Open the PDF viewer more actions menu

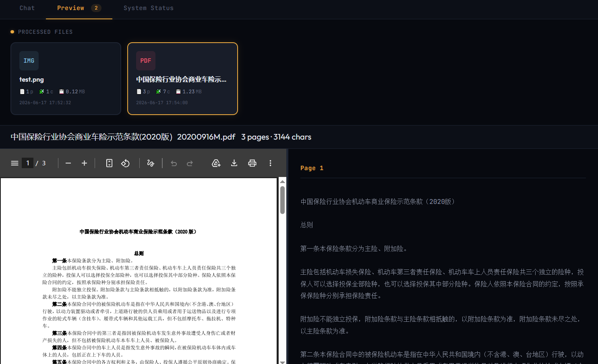point(270,163)
